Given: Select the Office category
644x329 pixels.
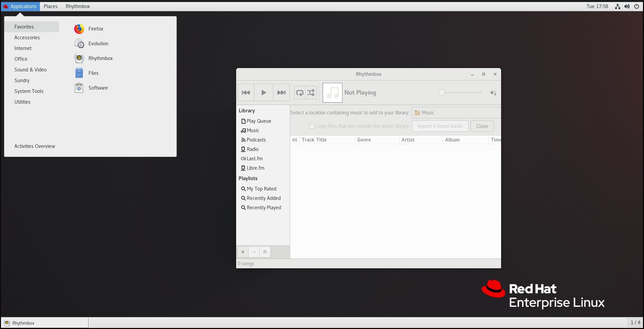Looking at the screenshot, I should tap(32, 59).
